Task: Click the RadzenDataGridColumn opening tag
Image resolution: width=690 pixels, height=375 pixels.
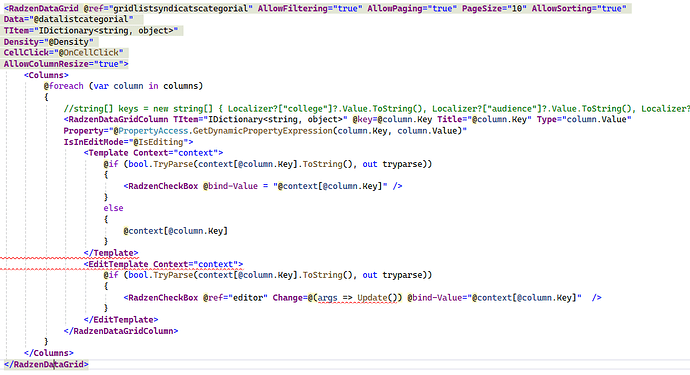Action: click(116, 119)
